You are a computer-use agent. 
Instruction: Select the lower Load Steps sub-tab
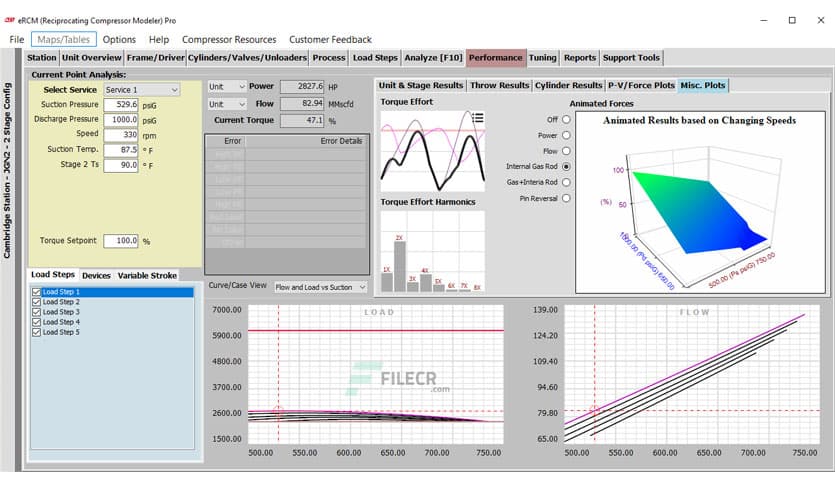53,275
